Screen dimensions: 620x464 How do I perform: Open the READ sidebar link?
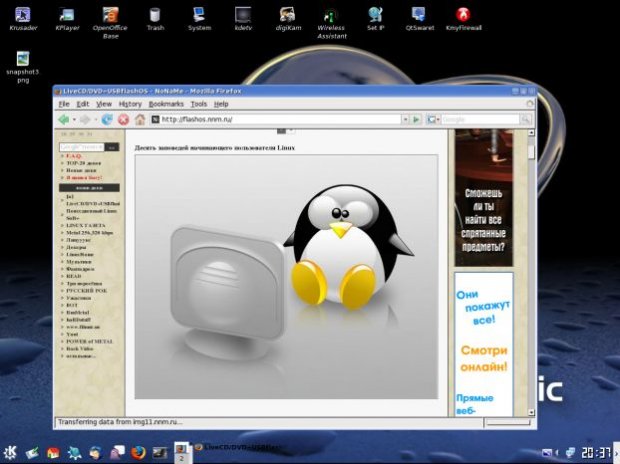point(74,276)
